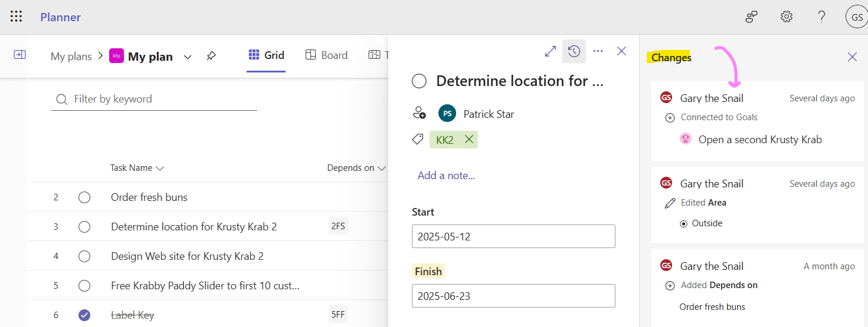
Task: Click the label tag icon
Action: pos(418,139)
